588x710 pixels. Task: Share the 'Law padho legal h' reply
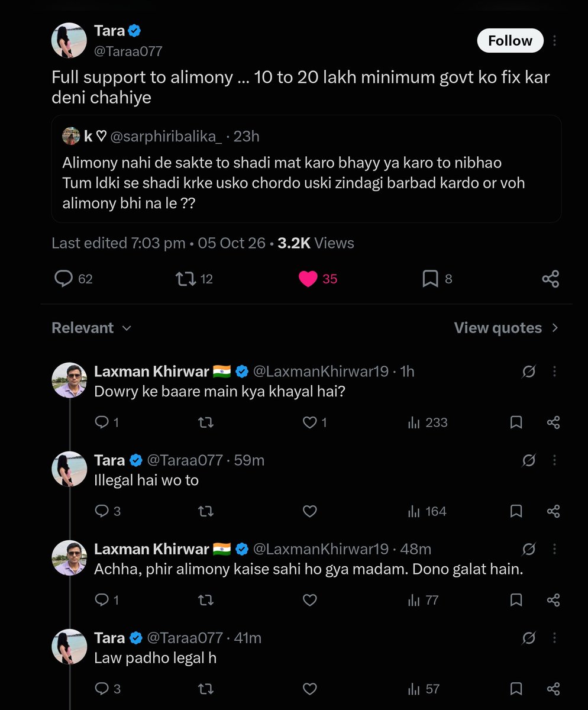point(553,689)
